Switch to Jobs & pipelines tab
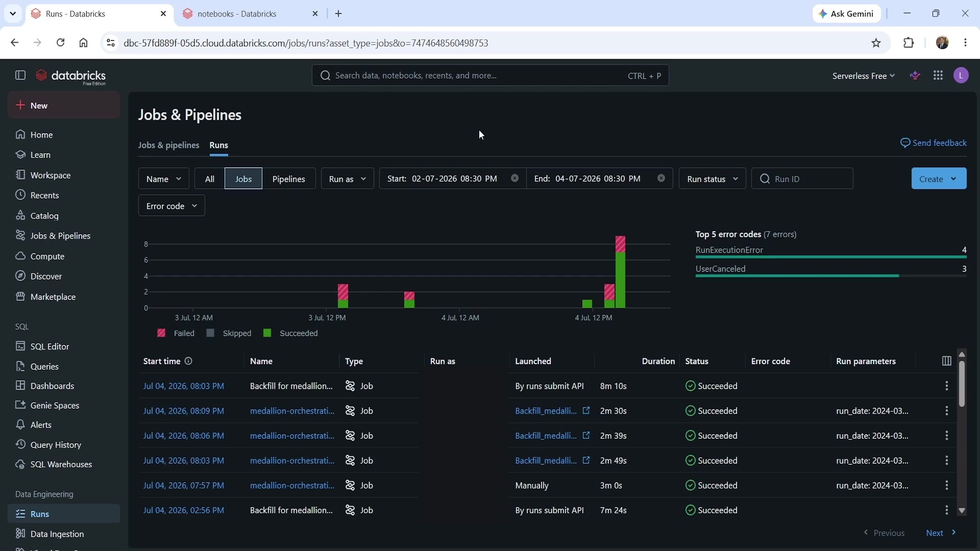This screenshot has height=551, width=980. coord(168,145)
